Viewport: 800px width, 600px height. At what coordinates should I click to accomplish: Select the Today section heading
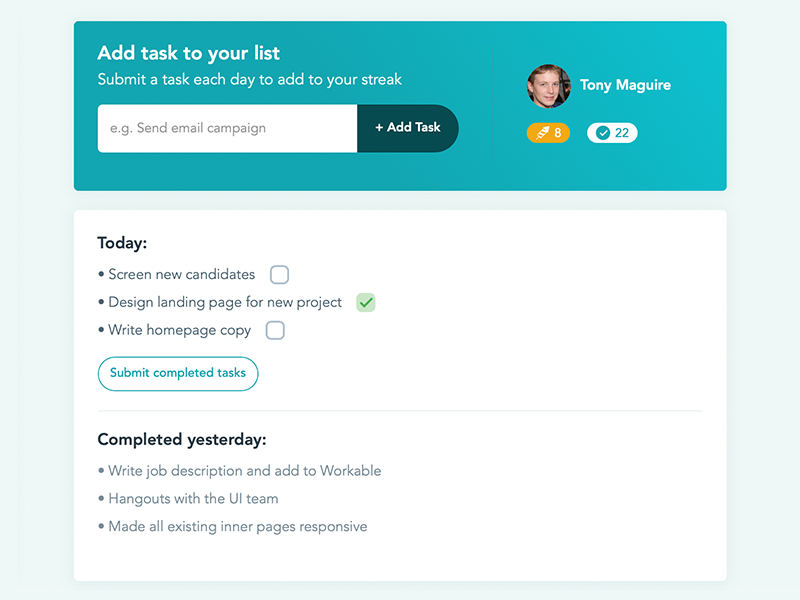tap(122, 243)
